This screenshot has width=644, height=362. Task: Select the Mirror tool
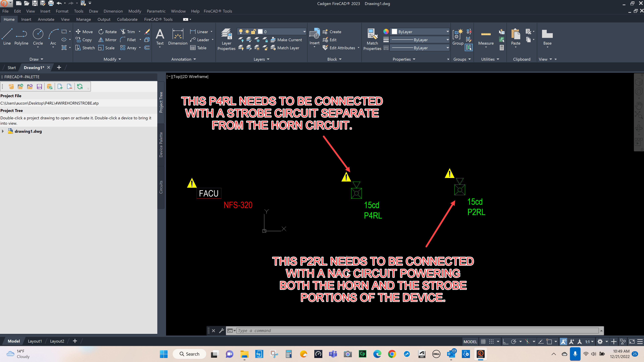pos(107,40)
